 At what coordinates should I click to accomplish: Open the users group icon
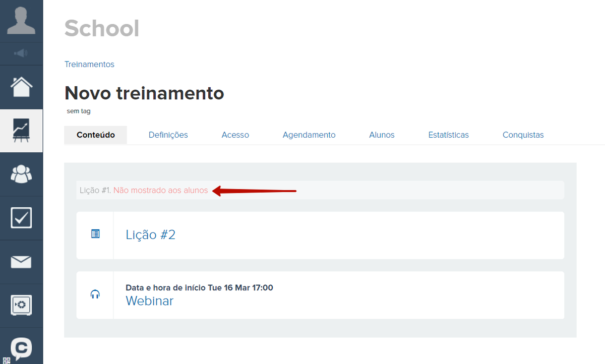21,174
